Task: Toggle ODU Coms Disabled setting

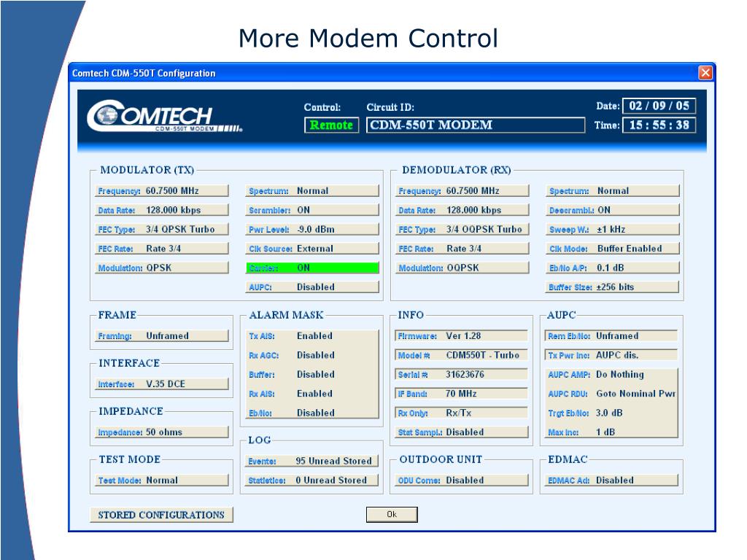Action: point(462,481)
